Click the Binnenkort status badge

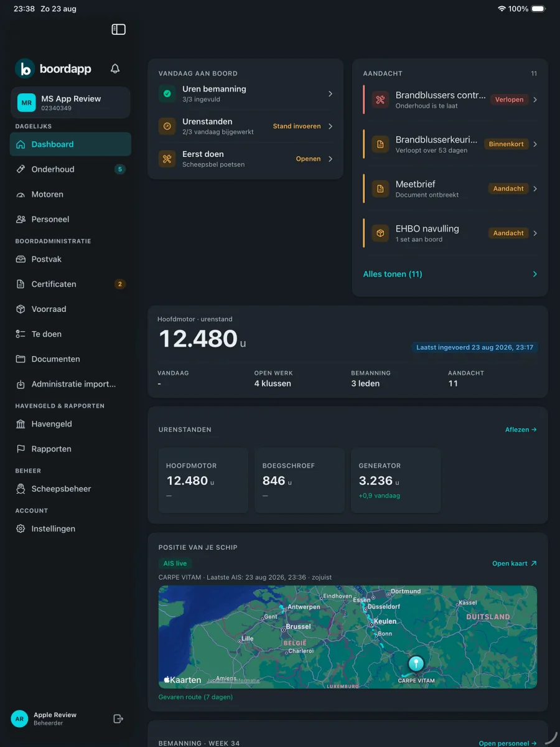(506, 144)
